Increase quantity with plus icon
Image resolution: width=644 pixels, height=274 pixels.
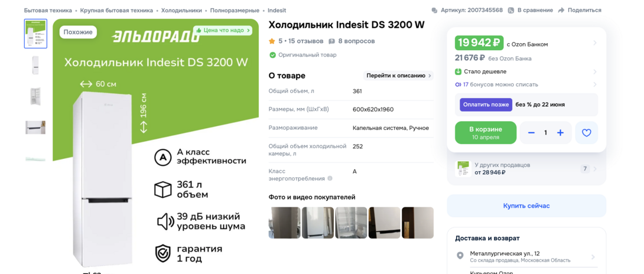[x=560, y=133]
